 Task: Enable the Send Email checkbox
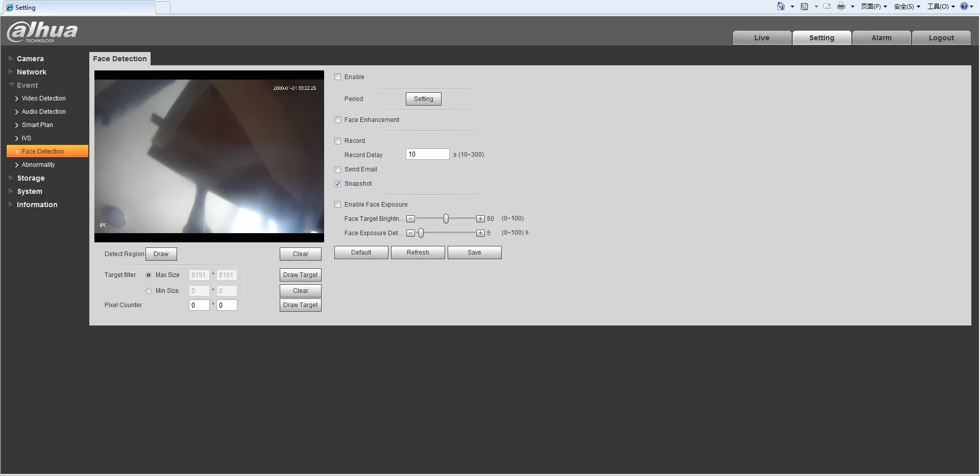click(337, 169)
